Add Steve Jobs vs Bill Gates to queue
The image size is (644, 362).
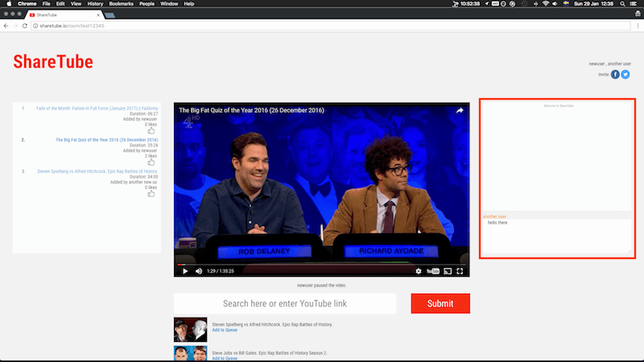[x=225, y=358]
